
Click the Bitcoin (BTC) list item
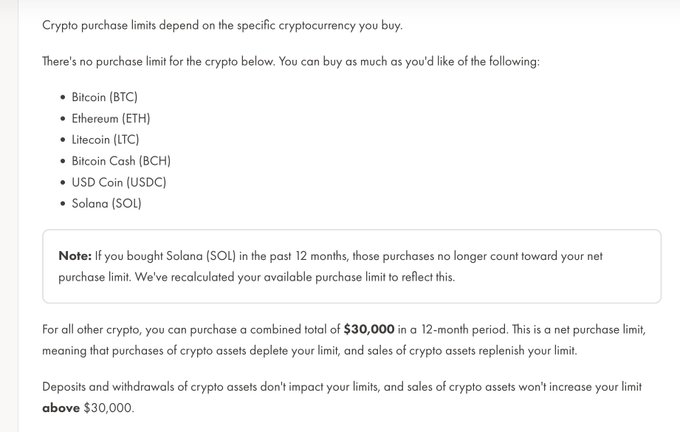pos(105,97)
